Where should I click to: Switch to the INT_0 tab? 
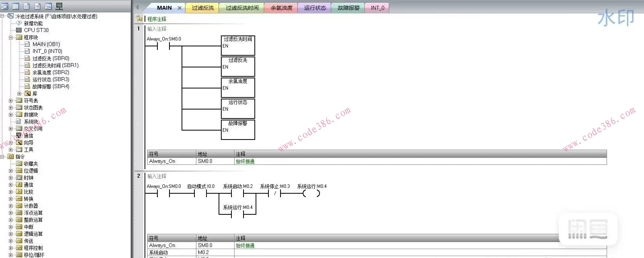click(377, 8)
